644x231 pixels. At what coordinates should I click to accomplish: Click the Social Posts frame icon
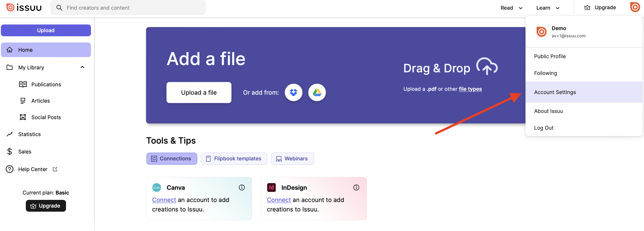click(x=23, y=117)
